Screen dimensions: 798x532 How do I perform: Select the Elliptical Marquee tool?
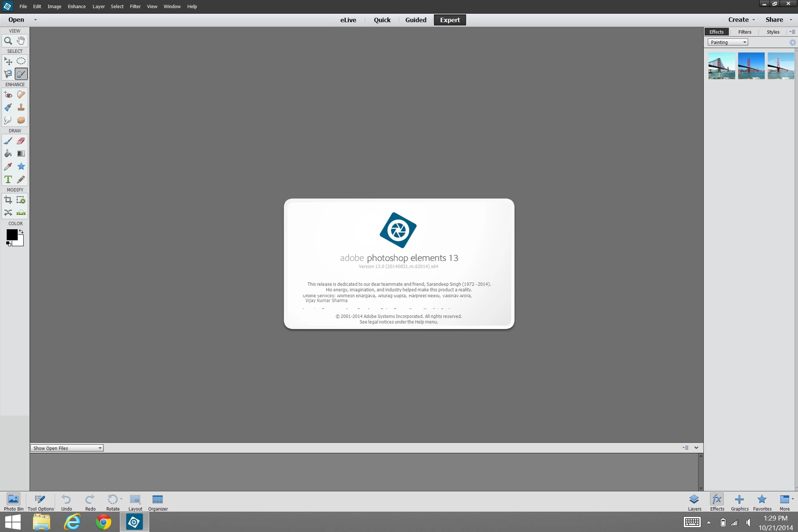click(x=21, y=61)
